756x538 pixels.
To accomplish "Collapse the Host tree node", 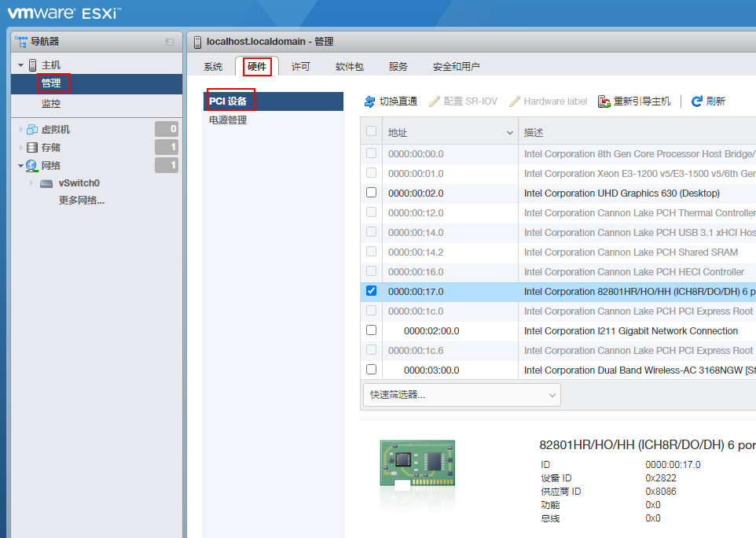I will [x=20, y=65].
